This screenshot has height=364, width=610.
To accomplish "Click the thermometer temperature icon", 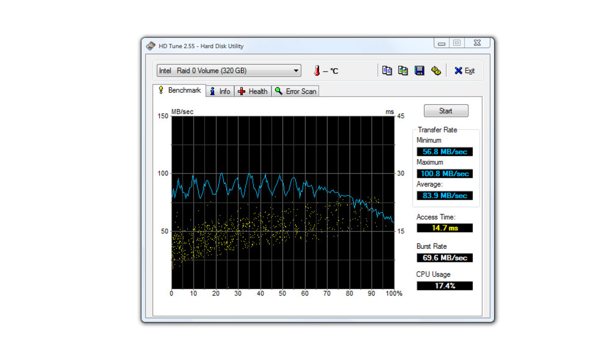I will point(317,70).
